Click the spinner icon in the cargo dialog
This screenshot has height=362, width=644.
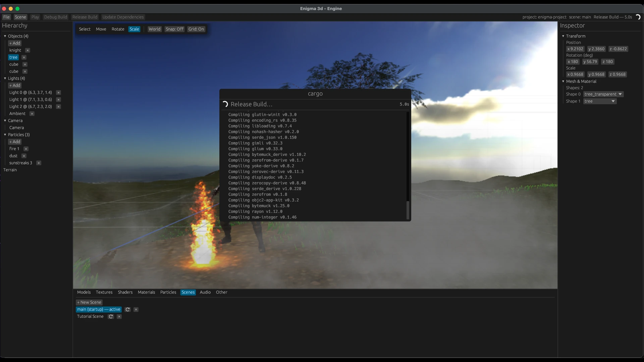[x=225, y=104]
